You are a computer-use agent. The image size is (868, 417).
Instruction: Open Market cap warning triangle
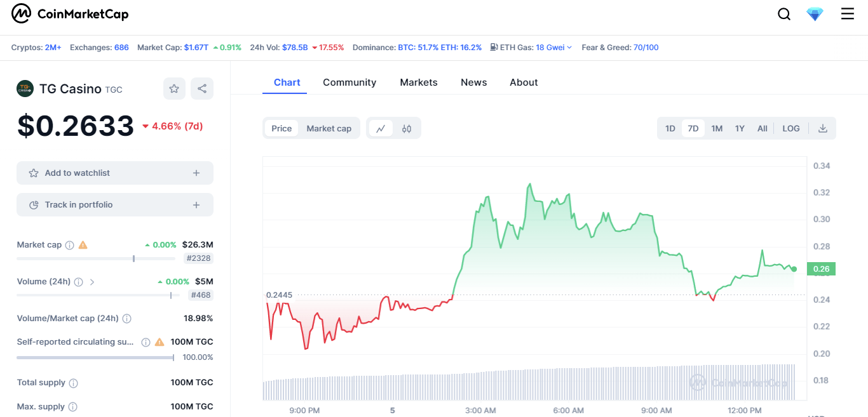coord(83,245)
